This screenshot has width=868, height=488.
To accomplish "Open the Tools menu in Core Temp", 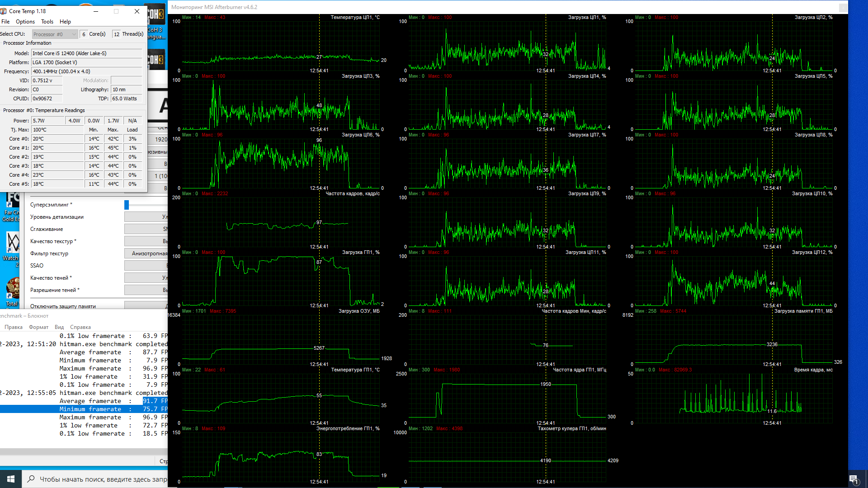I will coord(47,22).
